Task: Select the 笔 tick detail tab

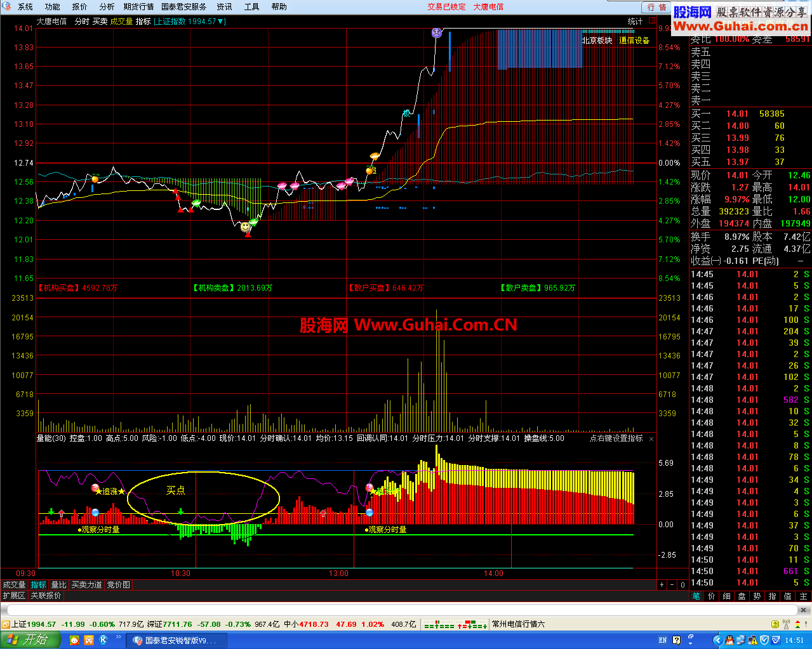Action: (696, 596)
